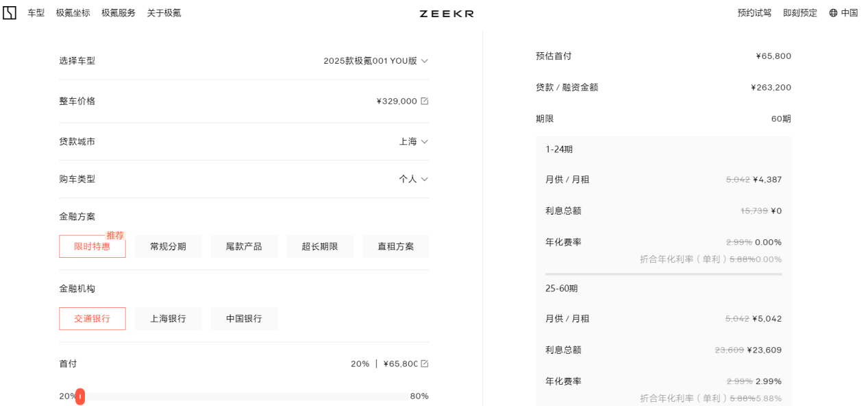The height and width of the screenshot is (406, 868).
Task: Click the down payment slider track
Action: pyautogui.click(x=243, y=396)
